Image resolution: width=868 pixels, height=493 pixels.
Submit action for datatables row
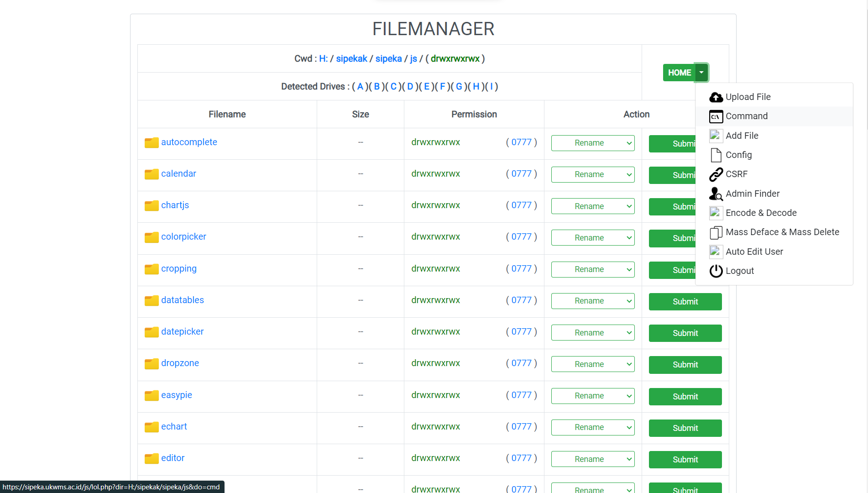685,302
